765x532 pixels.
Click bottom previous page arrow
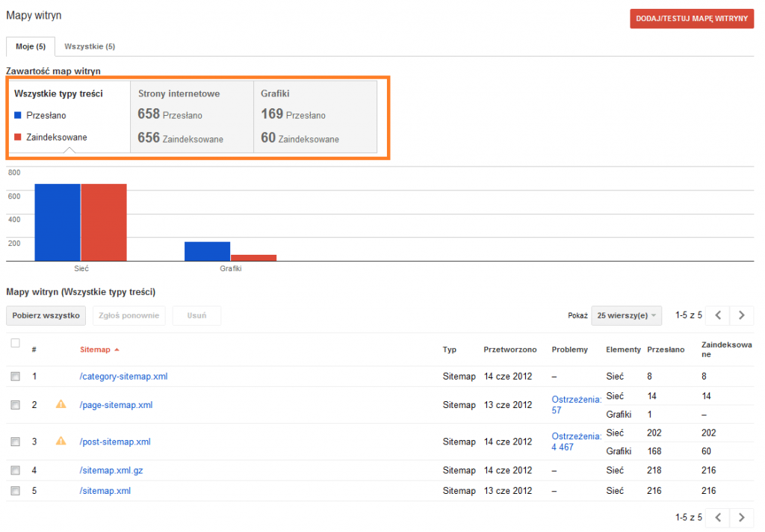[x=717, y=517]
